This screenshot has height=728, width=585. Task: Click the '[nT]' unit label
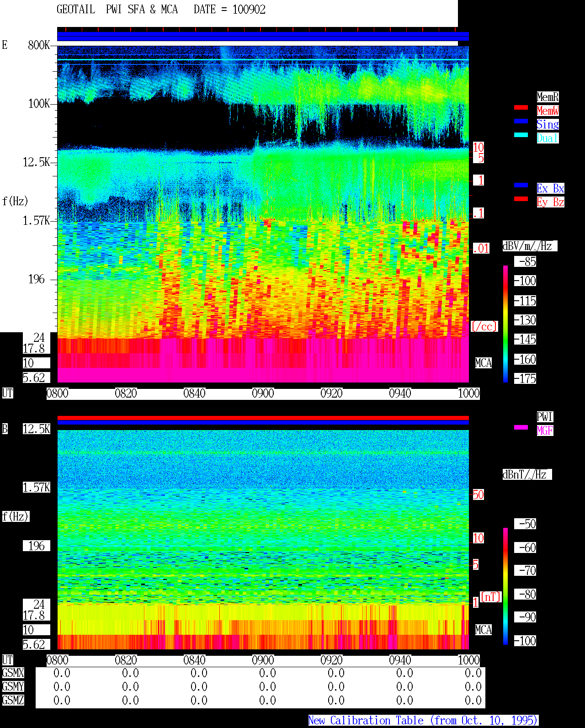491,597
